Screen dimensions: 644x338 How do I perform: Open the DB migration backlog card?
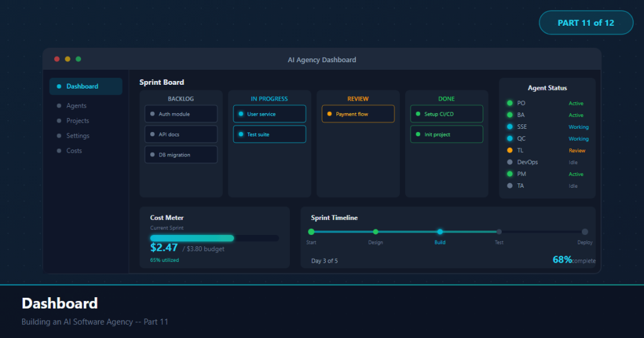[181, 155]
